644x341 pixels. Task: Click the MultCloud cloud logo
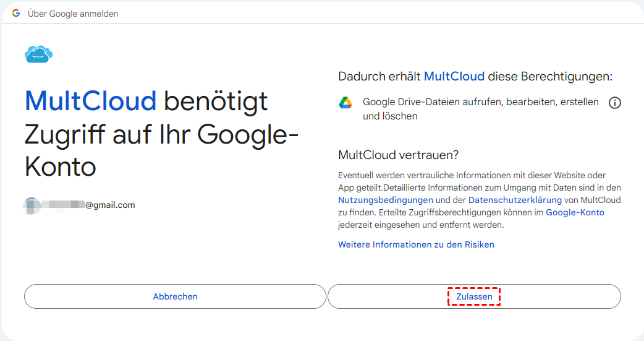coord(38,54)
